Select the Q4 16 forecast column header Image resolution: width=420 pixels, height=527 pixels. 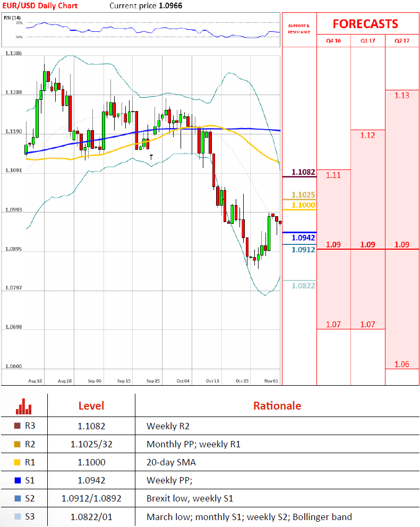pyautogui.click(x=333, y=41)
